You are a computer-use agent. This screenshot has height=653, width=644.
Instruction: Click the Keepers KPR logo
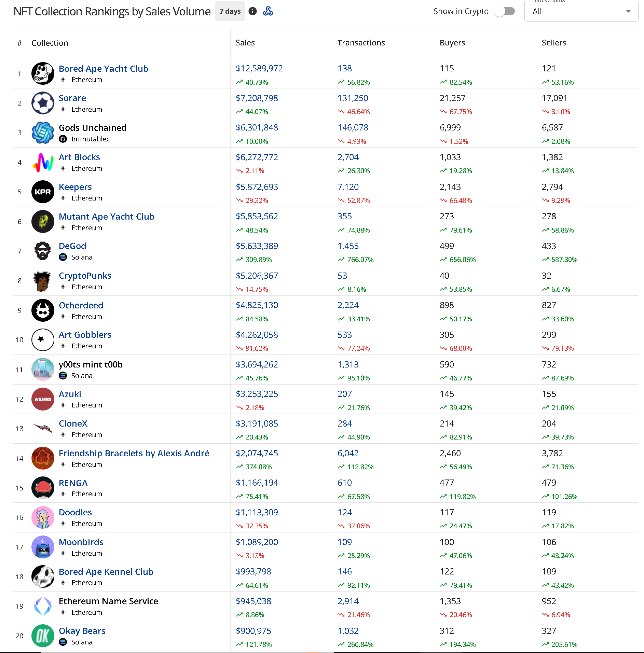(43, 192)
